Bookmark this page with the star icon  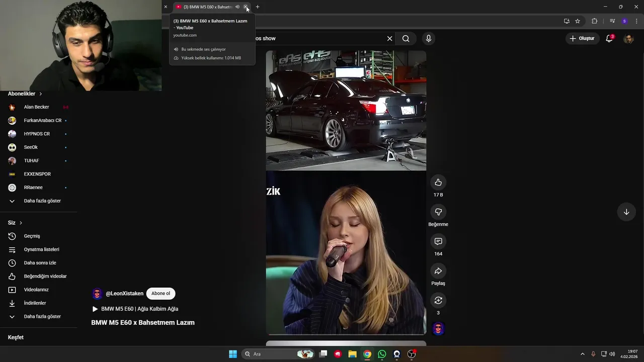(x=578, y=21)
